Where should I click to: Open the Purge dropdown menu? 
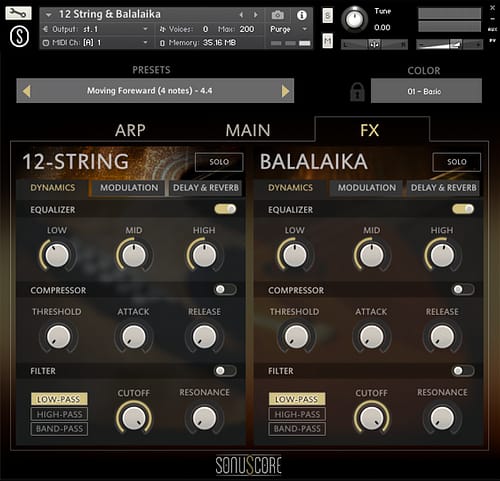[x=289, y=29]
